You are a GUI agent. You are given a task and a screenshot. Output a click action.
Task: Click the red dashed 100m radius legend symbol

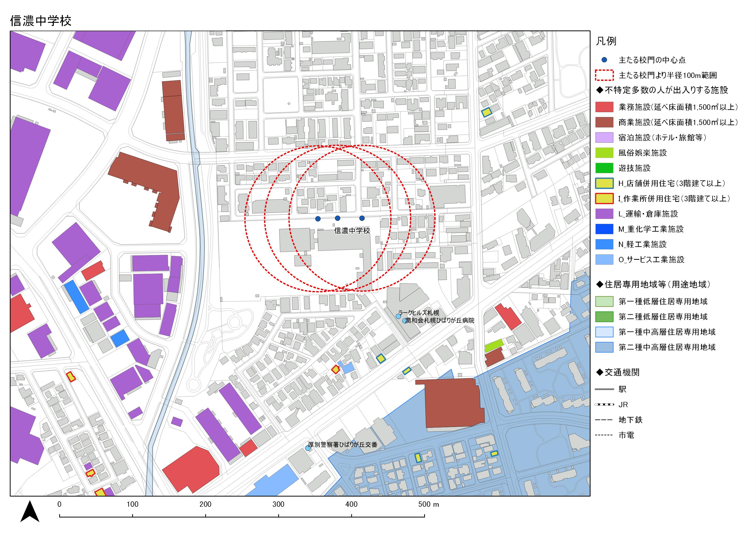tap(604, 75)
